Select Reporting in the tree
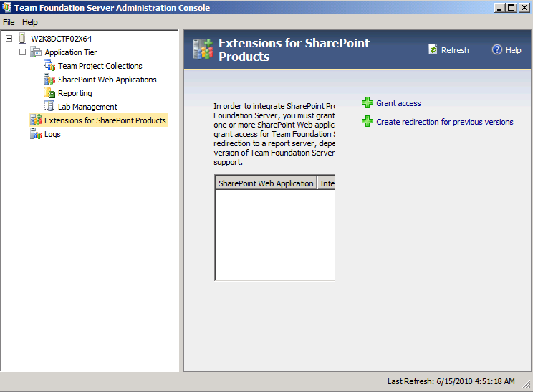The image size is (533, 392). tap(75, 93)
